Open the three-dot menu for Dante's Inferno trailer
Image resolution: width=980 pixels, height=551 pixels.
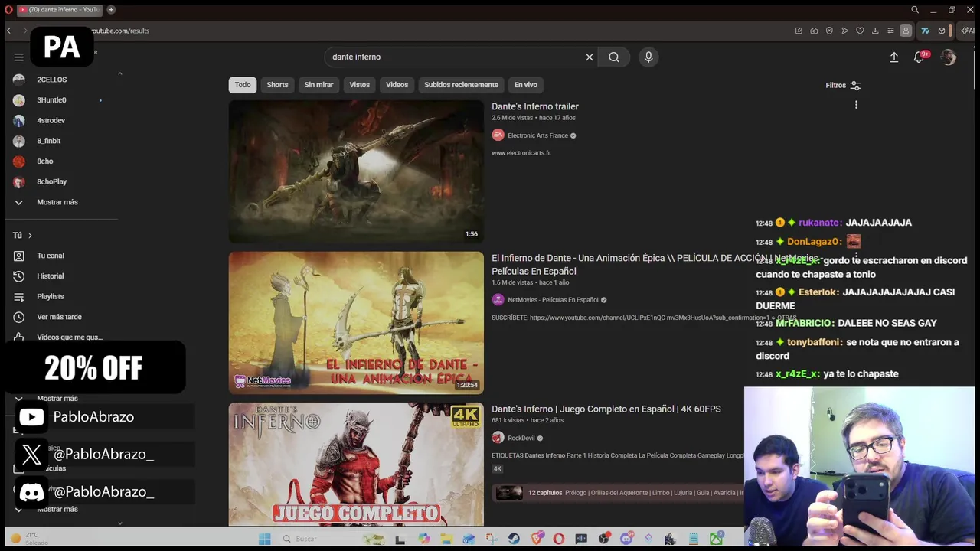pos(856,105)
